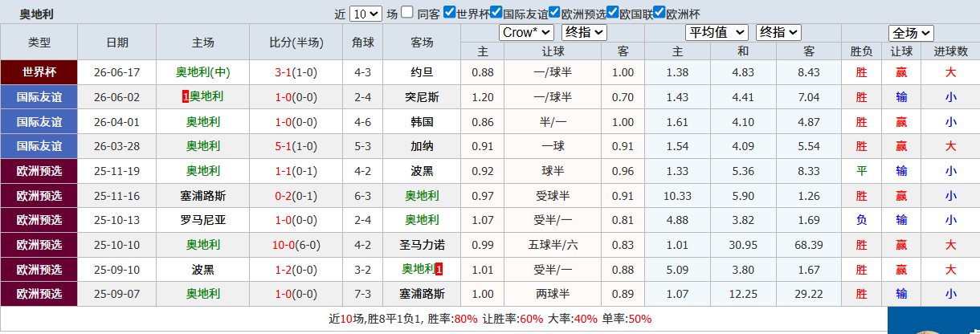Open the 1-0 score against 韩国
This screenshot has width=980, height=334.
tap(283, 122)
